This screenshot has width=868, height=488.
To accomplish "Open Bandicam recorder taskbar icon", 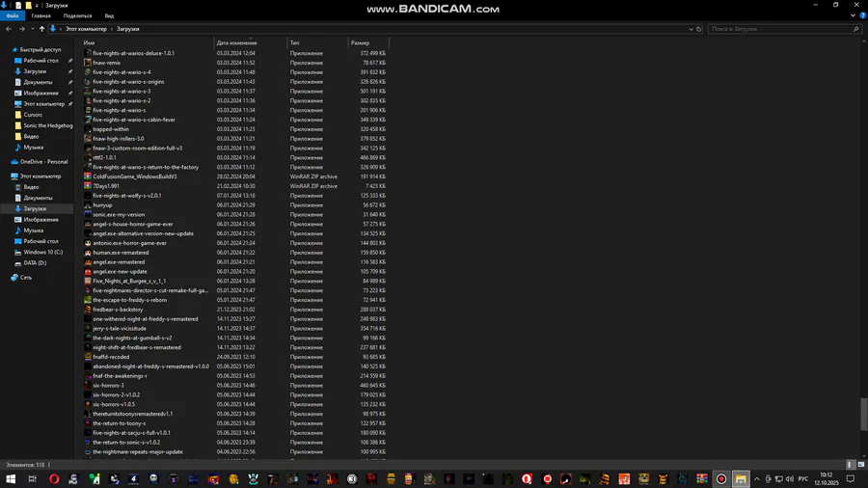I will pyautogui.click(x=720, y=478).
